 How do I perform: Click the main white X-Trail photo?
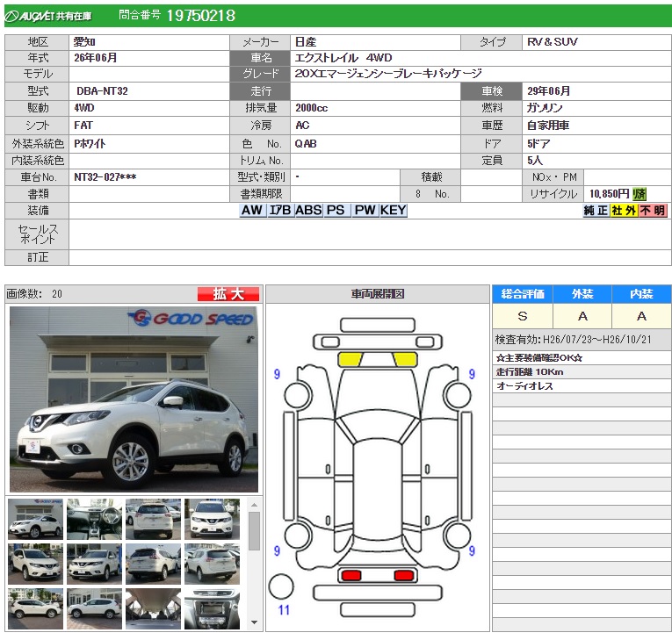click(x=134, y=399)
